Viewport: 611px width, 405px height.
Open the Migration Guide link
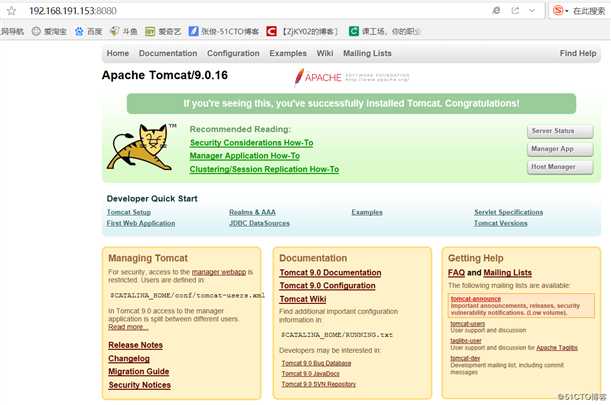139,372
